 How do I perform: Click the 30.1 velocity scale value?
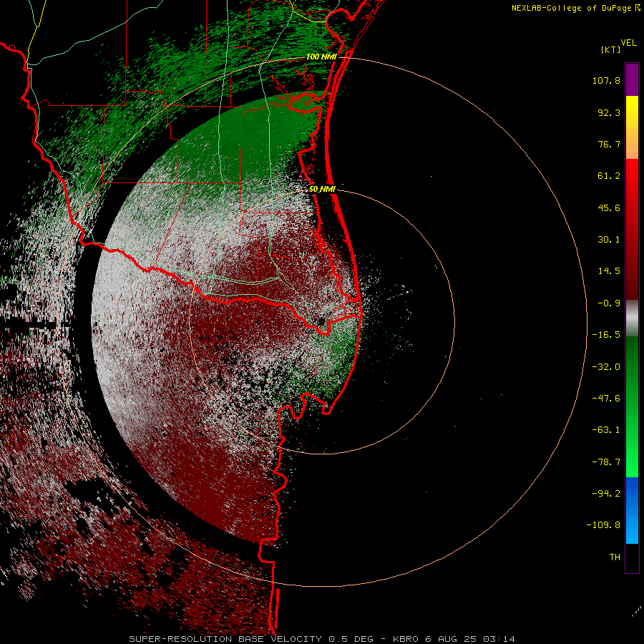[x=609, y=240]
